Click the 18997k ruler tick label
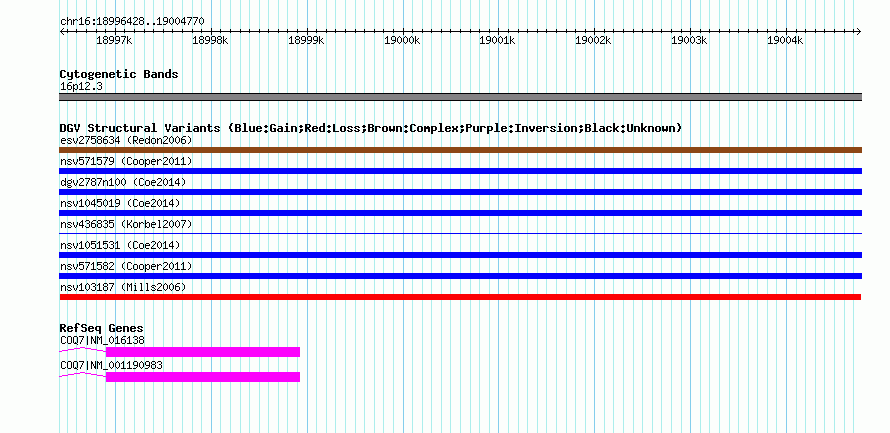 115,40
